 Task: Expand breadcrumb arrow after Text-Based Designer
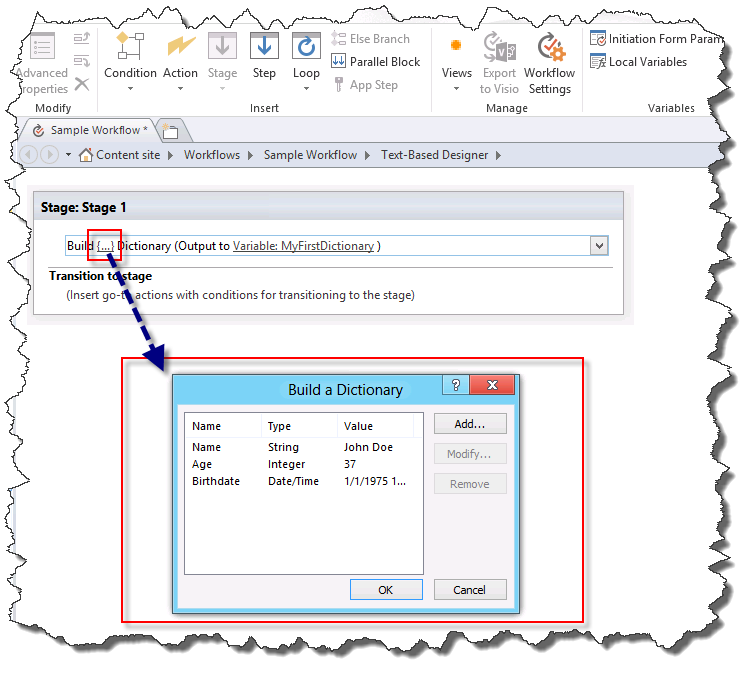[498, 155]
